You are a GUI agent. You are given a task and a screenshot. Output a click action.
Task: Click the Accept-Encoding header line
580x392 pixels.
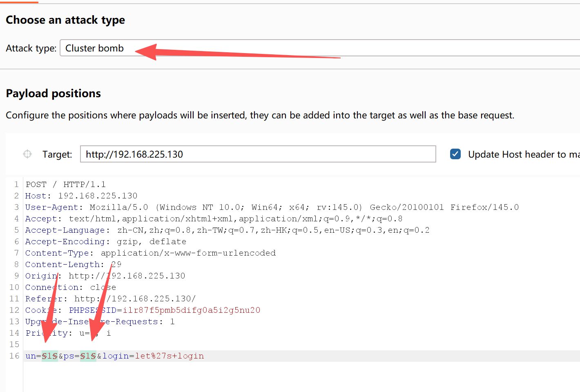click(105, 242)
